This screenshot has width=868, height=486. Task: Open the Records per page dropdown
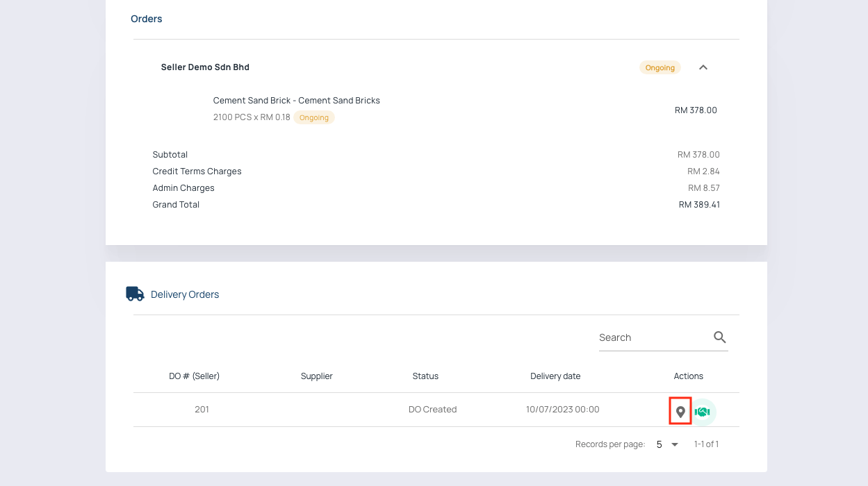667,444
